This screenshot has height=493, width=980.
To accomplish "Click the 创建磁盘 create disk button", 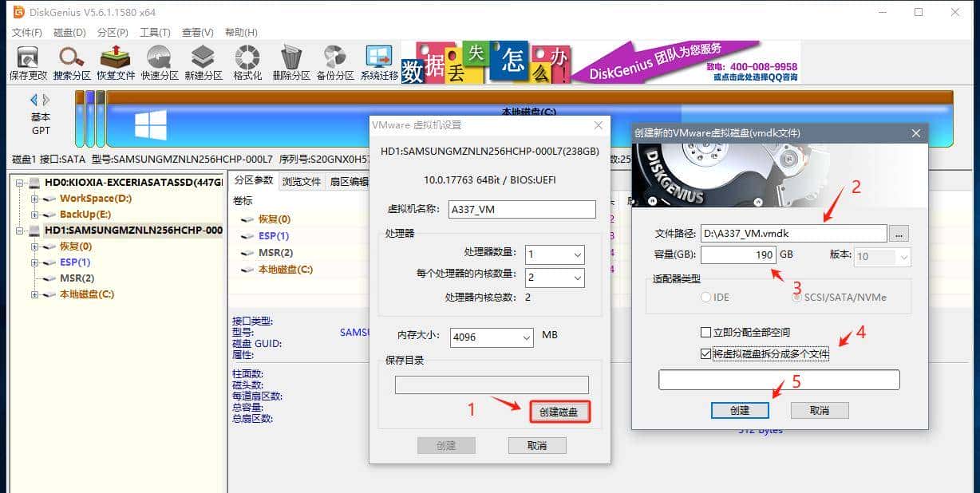I will coord(559,412).
